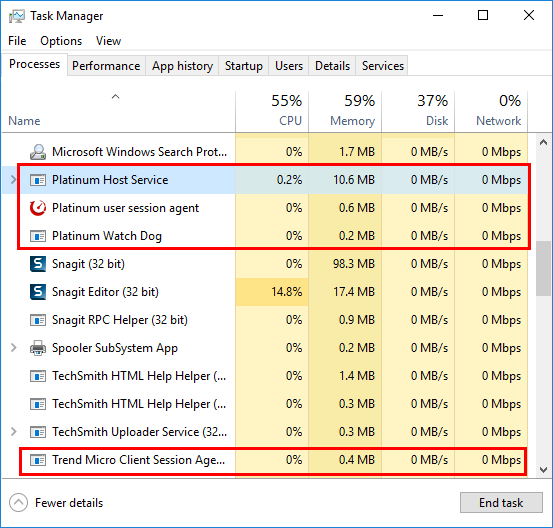Screen dimensions: 553x528
Task: Select the Trend Micro Client Session Age... row
Action: 265,460
